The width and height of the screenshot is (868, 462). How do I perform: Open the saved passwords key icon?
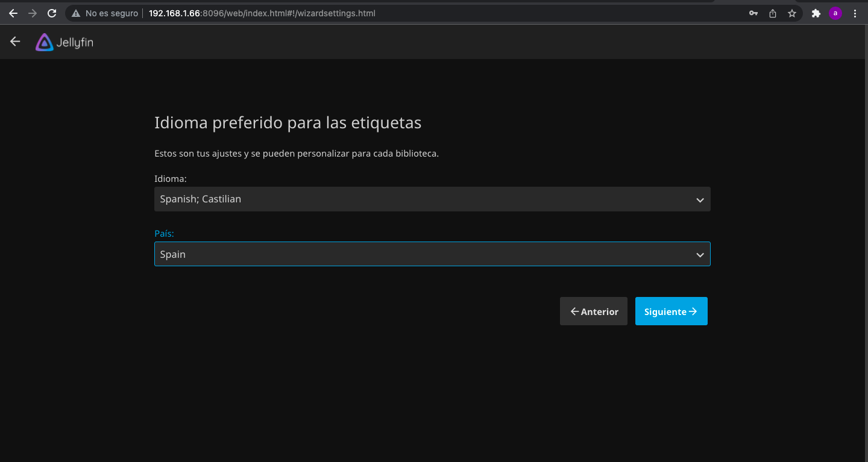[x=753, y=13]
